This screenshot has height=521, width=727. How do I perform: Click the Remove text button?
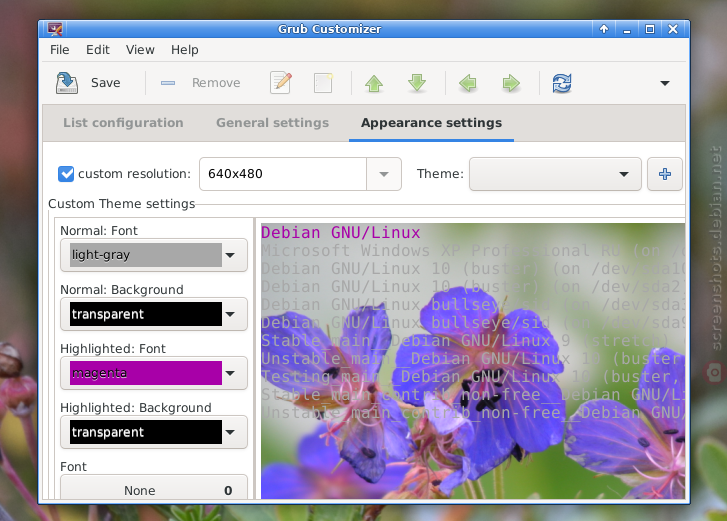(x=216, y=83)
